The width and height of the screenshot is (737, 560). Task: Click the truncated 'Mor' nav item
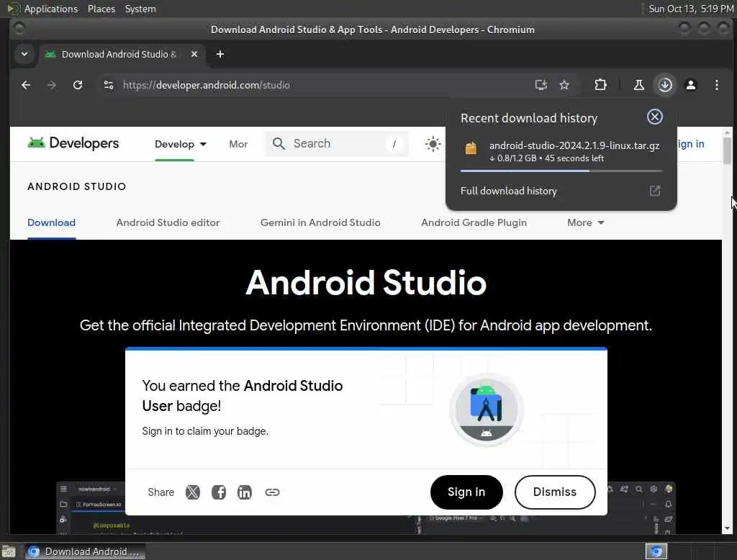tap(238, 144)
